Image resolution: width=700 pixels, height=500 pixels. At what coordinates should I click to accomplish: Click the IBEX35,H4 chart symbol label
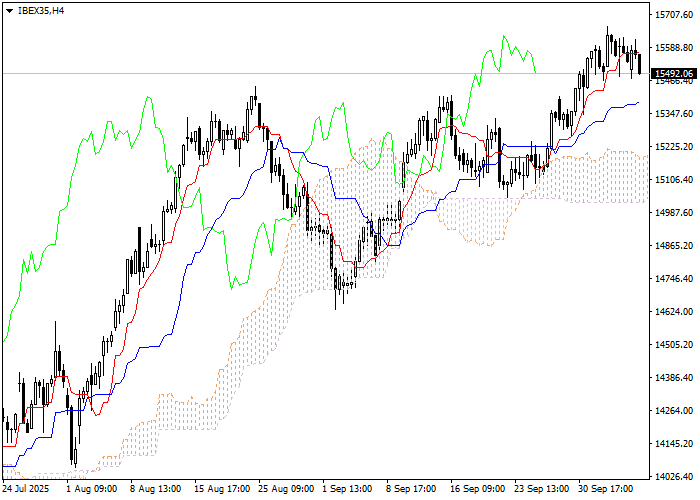point(42,9)
